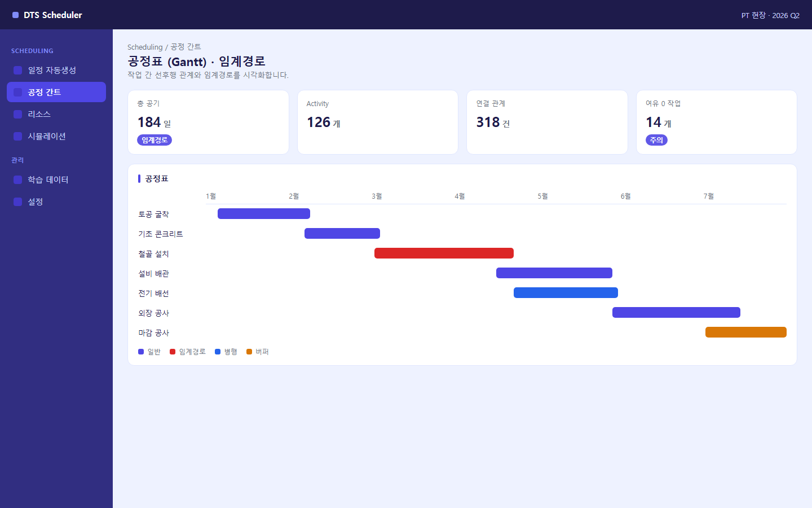Click the 병행 legend blue swatch
This screenshot has height=508, width=812.
click(x=218, y=352)
